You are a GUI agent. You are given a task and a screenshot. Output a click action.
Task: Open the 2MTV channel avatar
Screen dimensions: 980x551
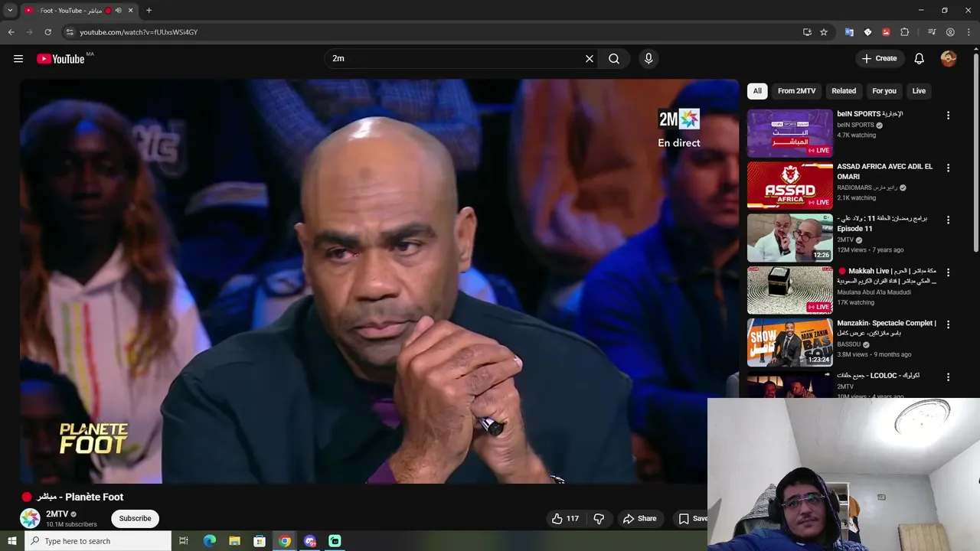[30, 518]
